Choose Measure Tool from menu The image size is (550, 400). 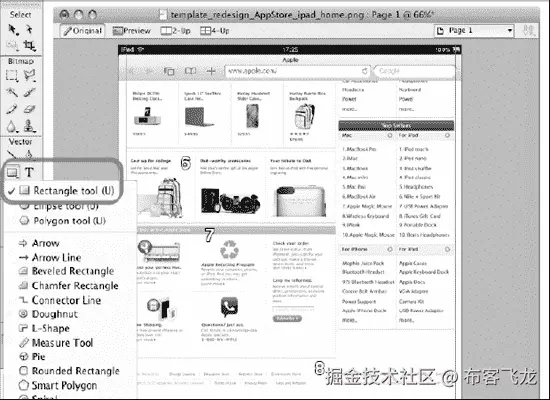pyautogui.click(x=56, y=342)
